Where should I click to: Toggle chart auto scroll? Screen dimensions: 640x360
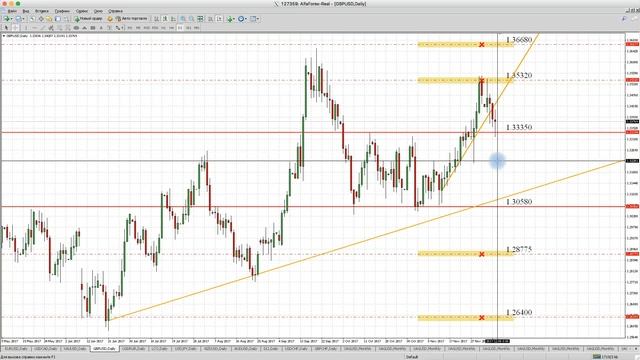click(211, 19)
